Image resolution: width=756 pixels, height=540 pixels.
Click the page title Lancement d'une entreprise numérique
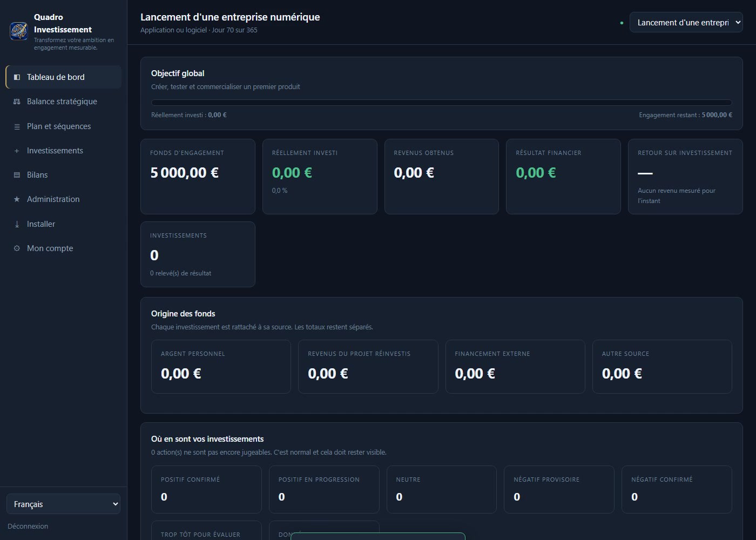pos(230,17)
